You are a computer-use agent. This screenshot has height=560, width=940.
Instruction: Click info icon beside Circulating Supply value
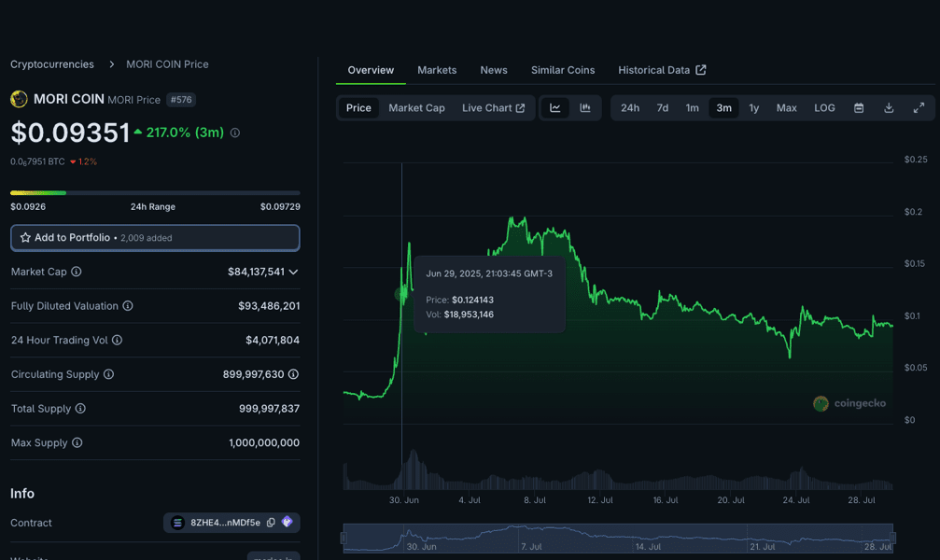[x=293, y=374]
